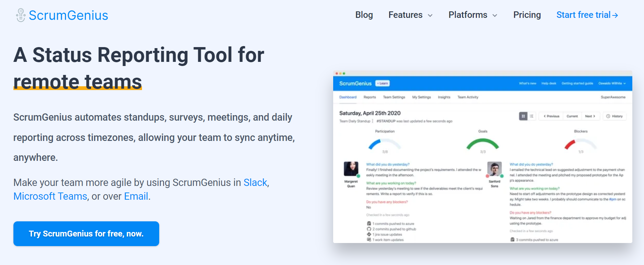Click Saturday, April 25th 2020 date heading
The width and height of the screenshot is (644, 265).
(x=370, y=113)
